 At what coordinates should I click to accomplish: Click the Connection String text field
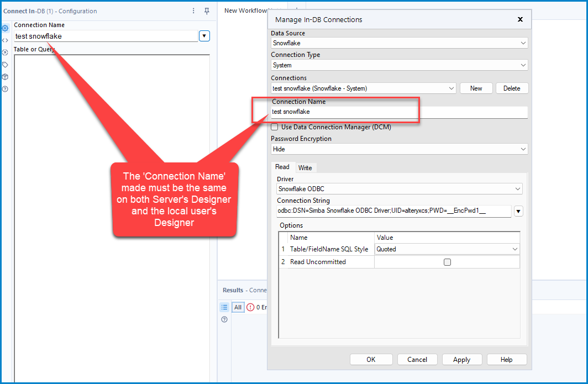393,211
